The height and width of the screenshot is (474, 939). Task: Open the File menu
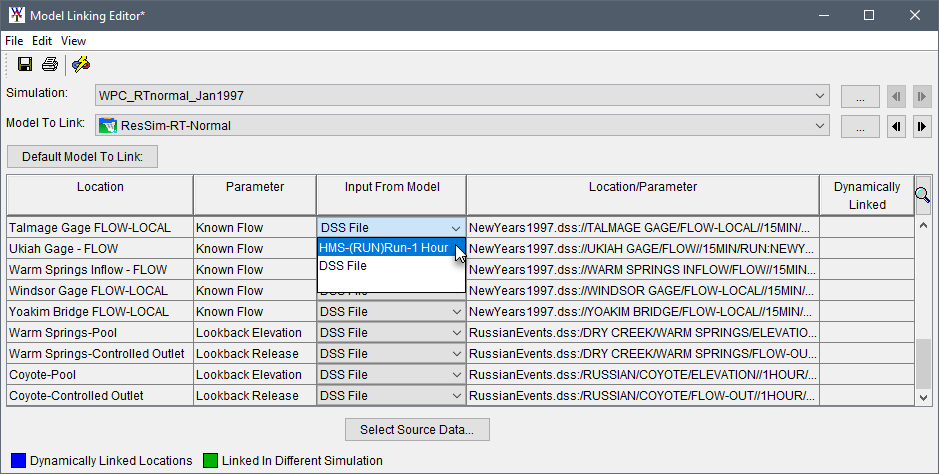[14, 41]
